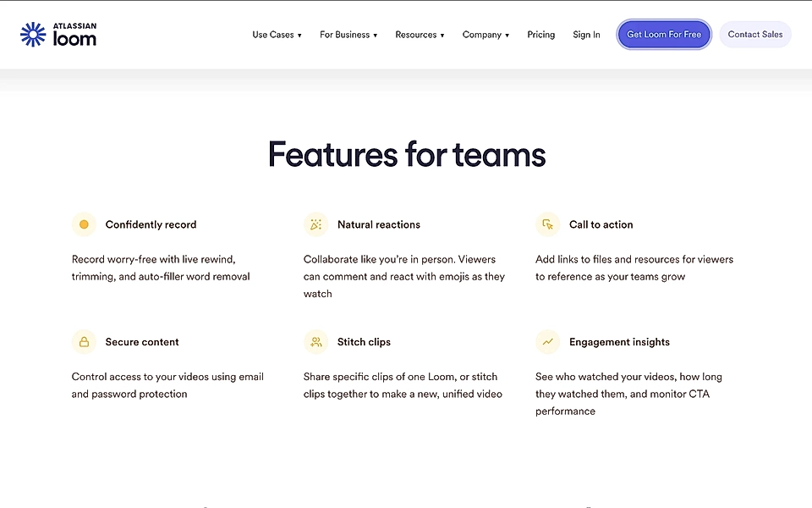Click the Atlassian Loom logo
The height and width of the screenshot is (508, 812).
(x=58, y=34)
